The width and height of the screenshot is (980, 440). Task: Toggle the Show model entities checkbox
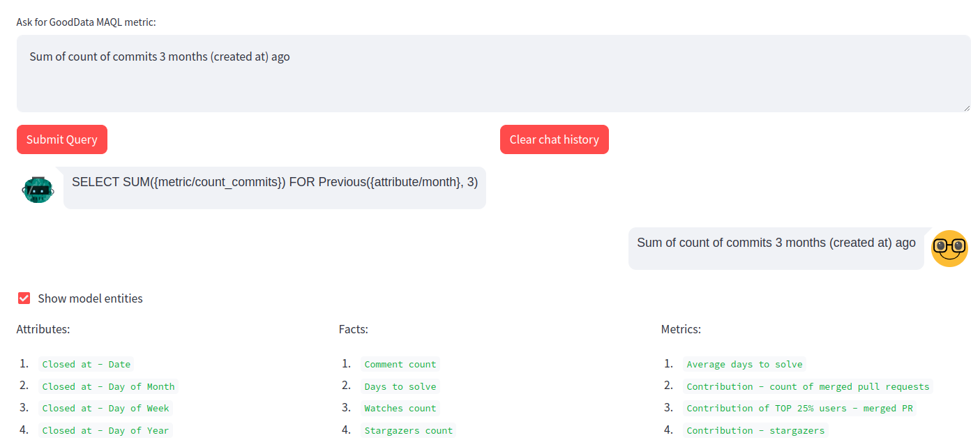(24, 298)
